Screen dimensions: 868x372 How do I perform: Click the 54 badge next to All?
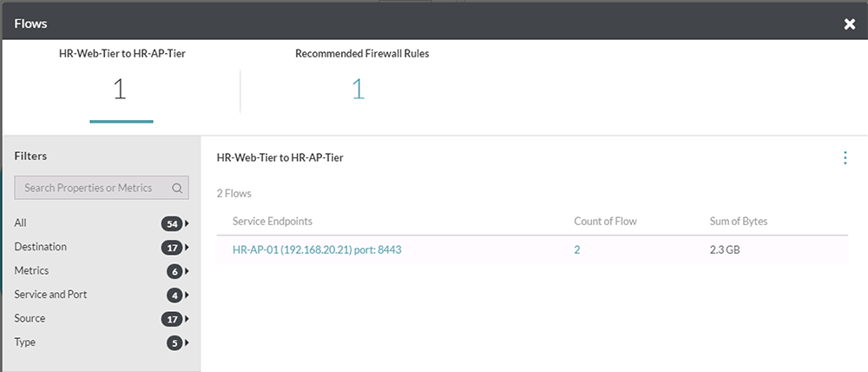[x=172, y=223]
